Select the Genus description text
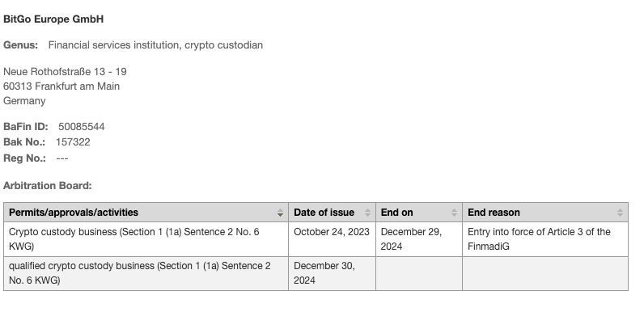 point(155,45)
